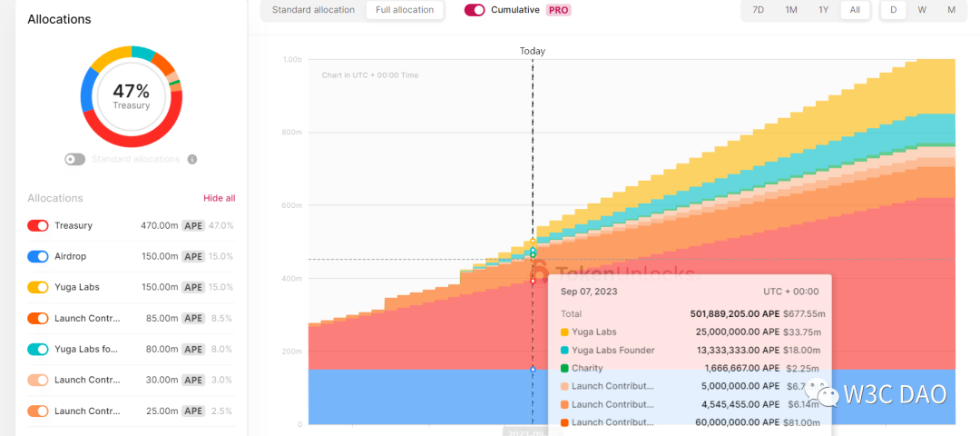Switch to Full allocation tab
Viewport: 980px width, 436px height.
click(405, 10)
